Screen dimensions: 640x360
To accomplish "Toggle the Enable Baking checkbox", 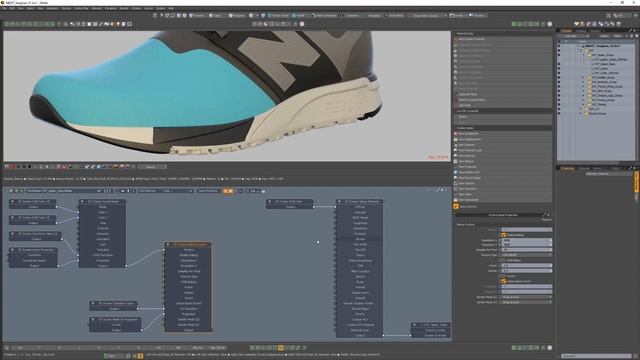I will tap(503, 235).
